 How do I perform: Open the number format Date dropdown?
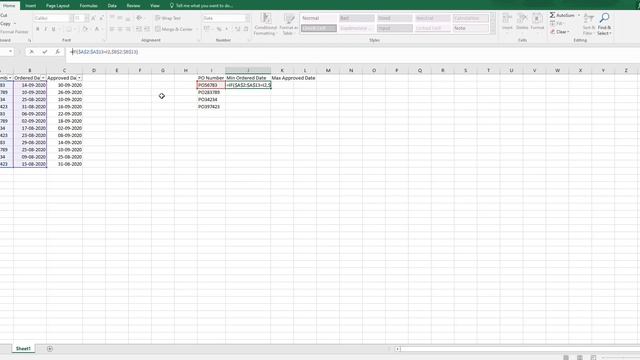pos(247,18)
